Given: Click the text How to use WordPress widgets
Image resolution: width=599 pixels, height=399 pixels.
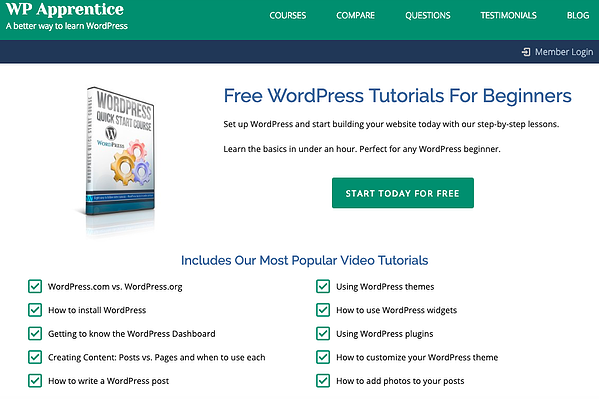Looking at the screenshot, I should pyautogui.click(x=397, y=310).
